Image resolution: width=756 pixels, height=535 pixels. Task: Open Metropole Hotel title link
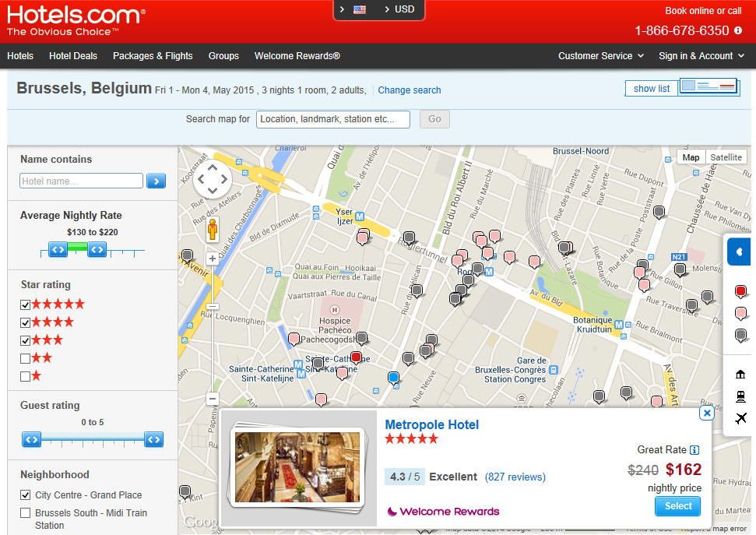pyautogui.click(x=431, y=425)
